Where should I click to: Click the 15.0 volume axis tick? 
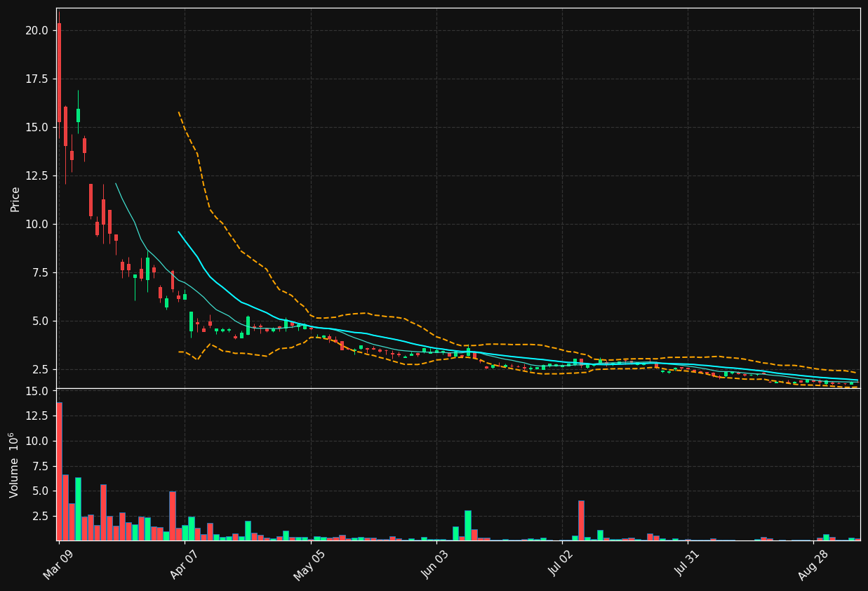click(x=36, y=391)
